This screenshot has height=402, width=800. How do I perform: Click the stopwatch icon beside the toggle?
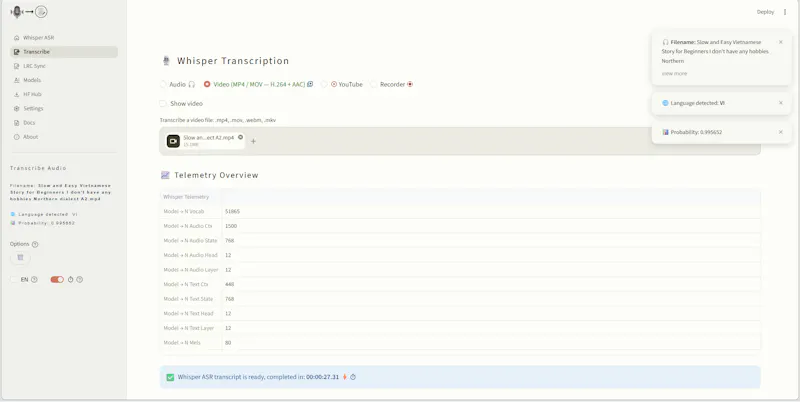71,280
